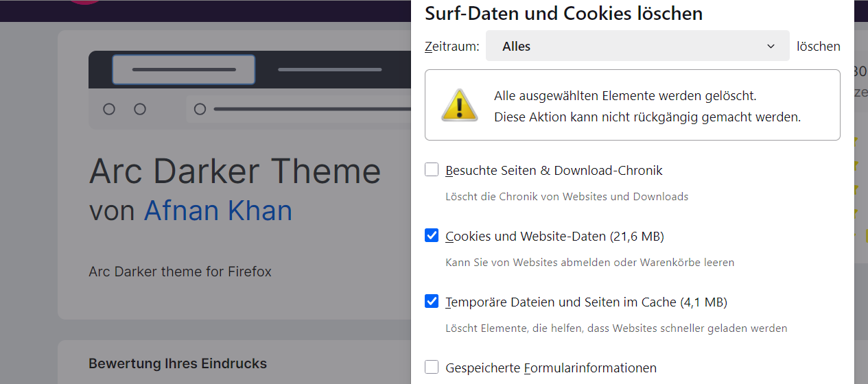Uncheck Cookies und Website-Daten checkbox
This screenshot has height=384, width=868.
(432, 235)
